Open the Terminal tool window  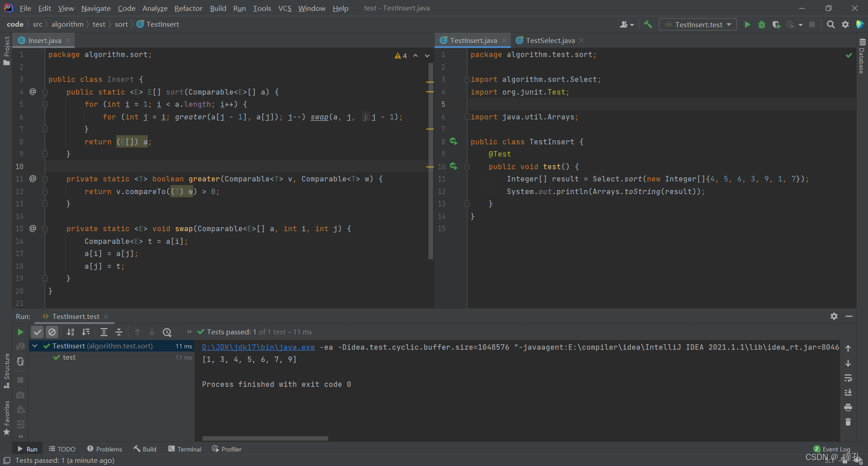pyautogui.click(x=184, y=449)
